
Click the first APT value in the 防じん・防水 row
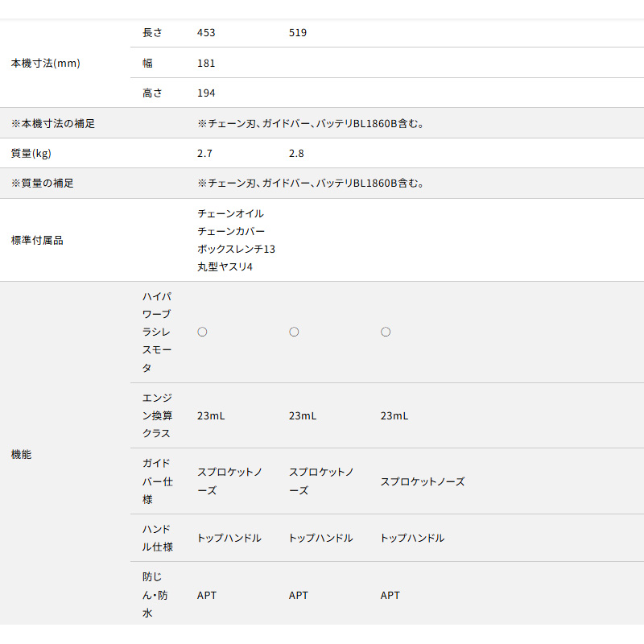tap(207, 596)
